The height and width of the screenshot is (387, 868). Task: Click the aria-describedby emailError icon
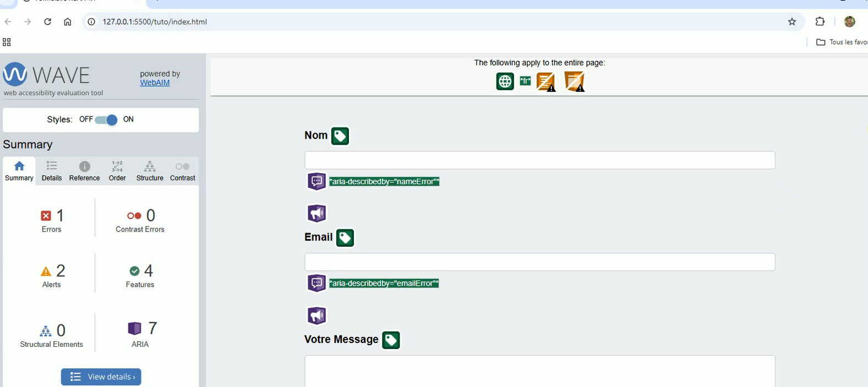[x=316, y=283]
